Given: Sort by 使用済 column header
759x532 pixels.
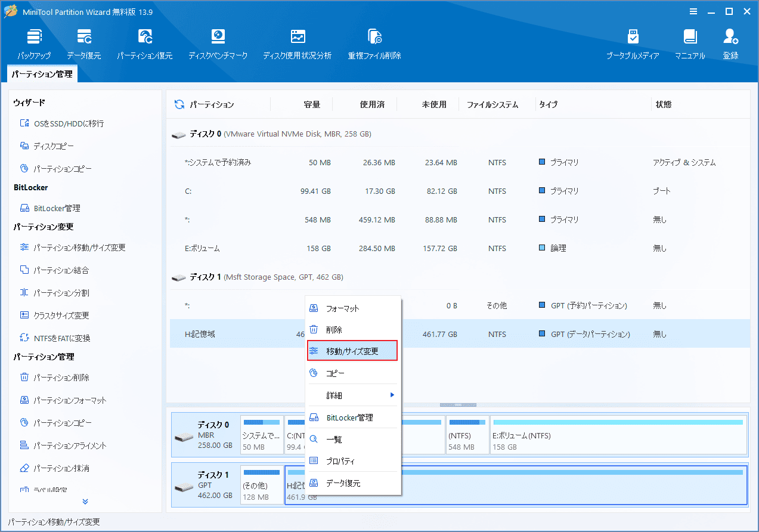Looking at the screenshot, I should tap(372, 104).
